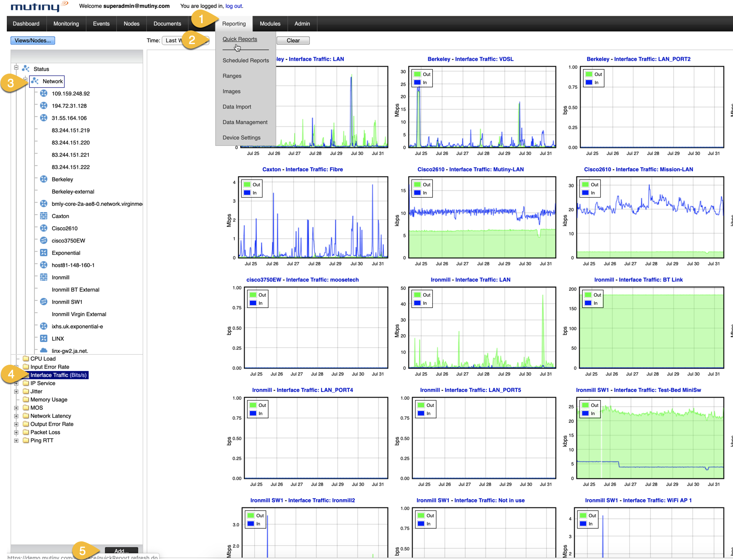733x560 pixels.
Task: Click the Mutiny logo
Action: point(39,6)
